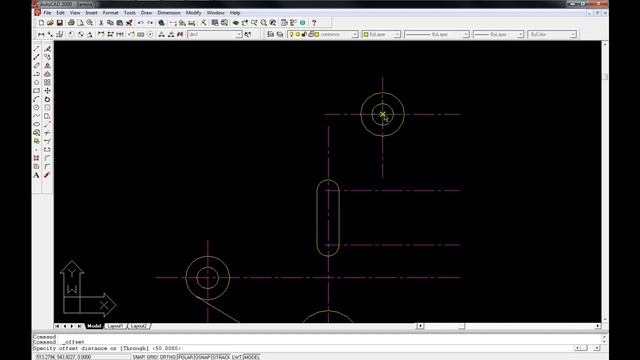Open the Edit menu

pos(60,13)
